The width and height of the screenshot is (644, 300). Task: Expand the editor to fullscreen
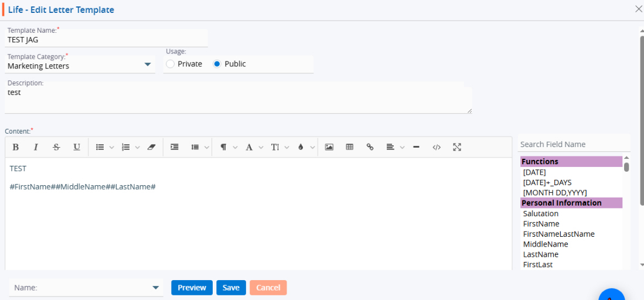[x=457, y=147]
